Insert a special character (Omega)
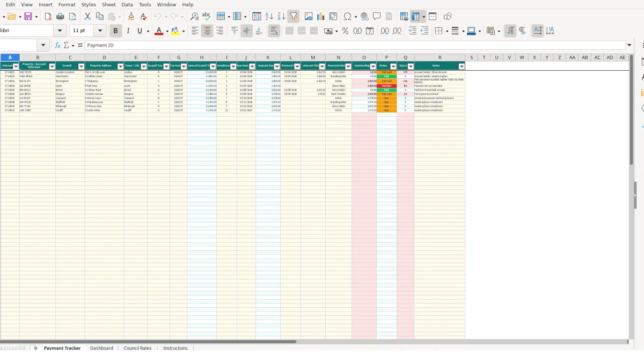Viewport: 644px width, 362px height. point(348,17)
